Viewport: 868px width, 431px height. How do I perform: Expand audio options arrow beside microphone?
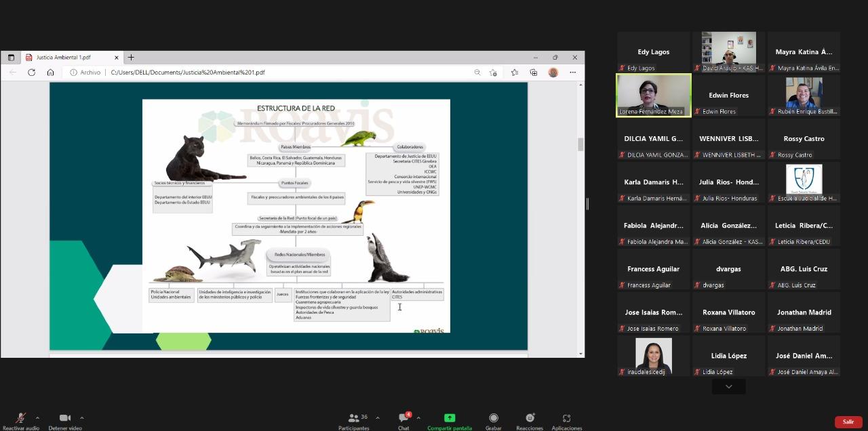[x=37, y=417]
